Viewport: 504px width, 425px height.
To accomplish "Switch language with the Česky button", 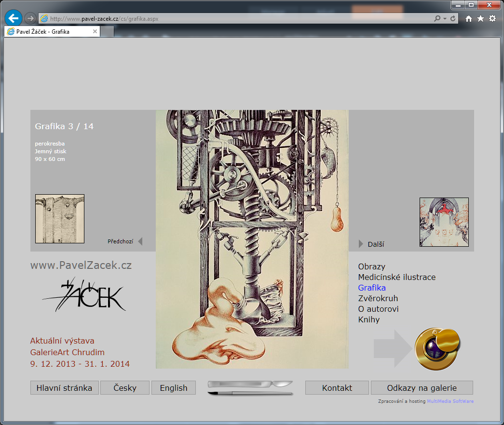I will coord(125,388).
